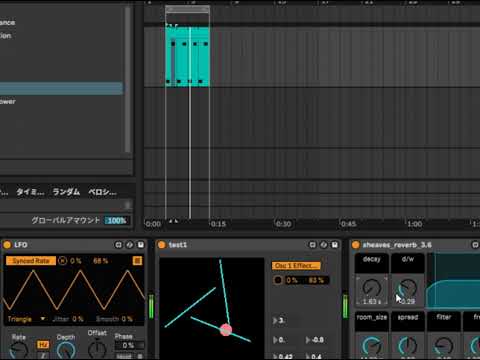
Task: Select the highlighted browser list row
Action: [61, 89]
